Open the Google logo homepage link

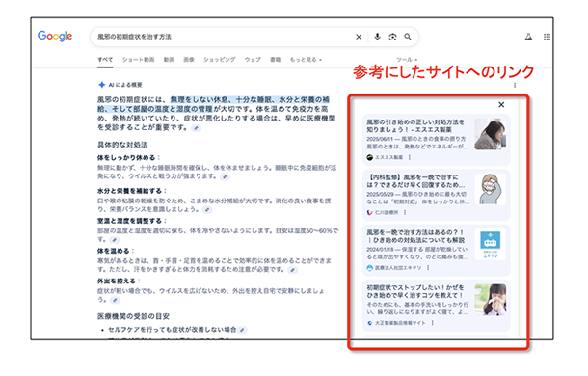coord(55,36)
